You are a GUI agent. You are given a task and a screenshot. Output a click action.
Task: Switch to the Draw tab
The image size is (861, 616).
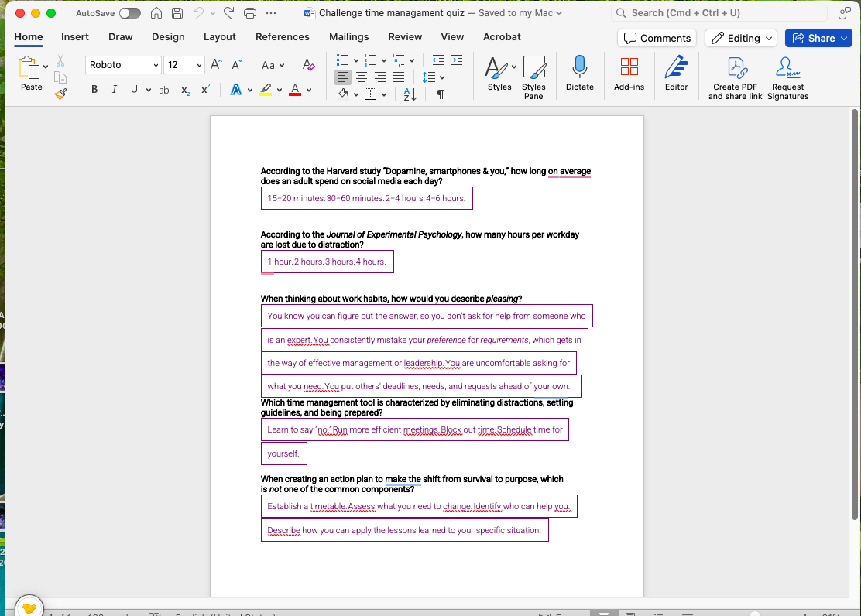point(120,37)
